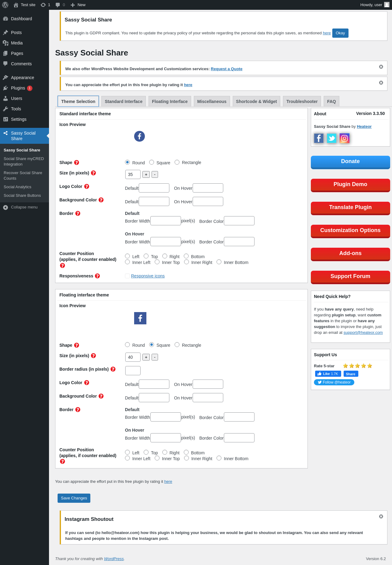Switch to the Standard Interface tab
The image size is (392, 565).
pos(123,101)
